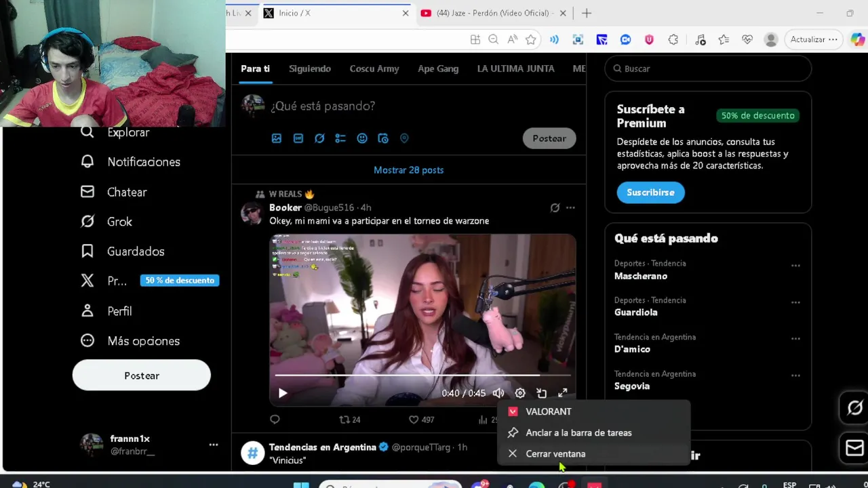This screenshot has width=868, height=488.
Task: Play the video in Booker's post
Action: point(283,393)
